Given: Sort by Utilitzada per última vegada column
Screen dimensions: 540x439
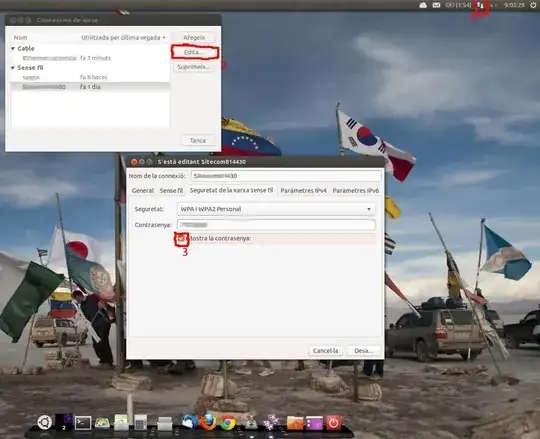Looking at the screenshot, I should click(x=123, y=38).
